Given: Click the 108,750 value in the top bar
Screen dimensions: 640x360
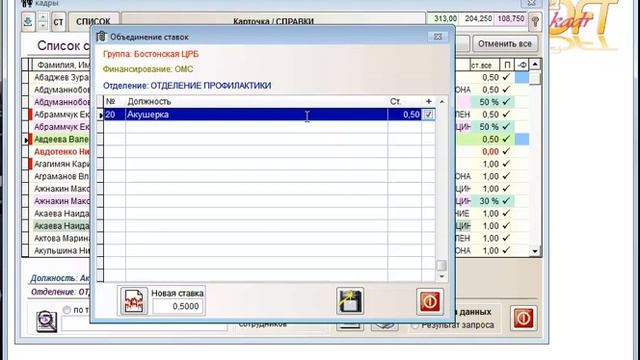Looking at the screenshot, I should click(x=511, y=19).
